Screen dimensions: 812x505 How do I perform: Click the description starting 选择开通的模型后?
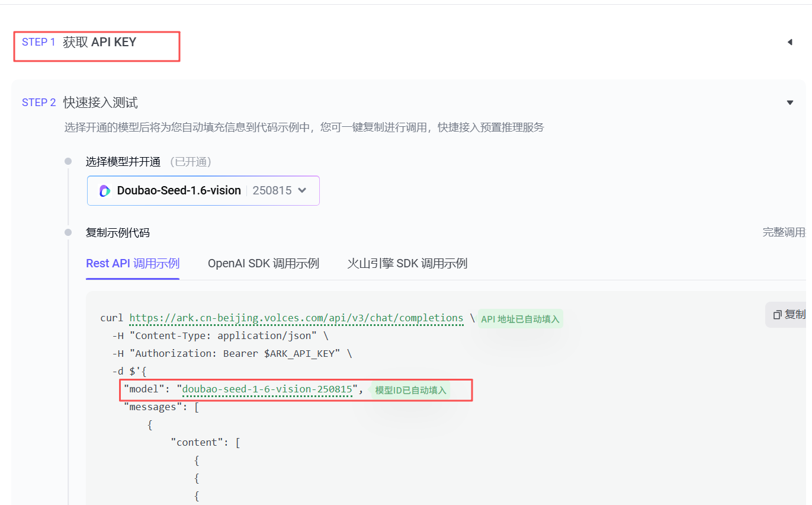pyautogui.click(x=304, y=127)
